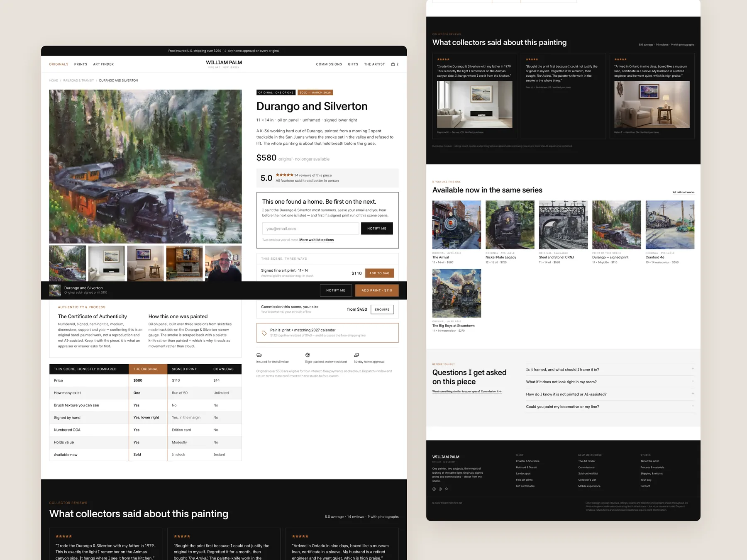Open Cranford 46 painting card
747x560 pixels.
point(670,232)
